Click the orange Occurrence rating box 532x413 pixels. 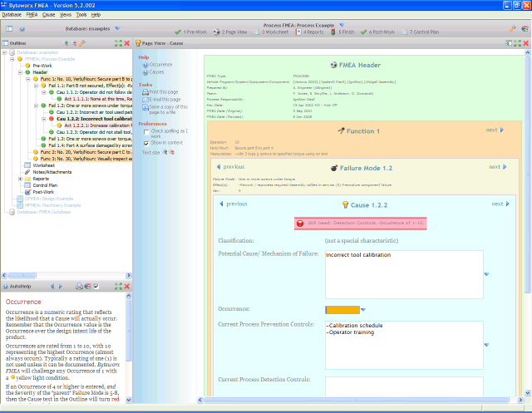[x=342, y=310]
